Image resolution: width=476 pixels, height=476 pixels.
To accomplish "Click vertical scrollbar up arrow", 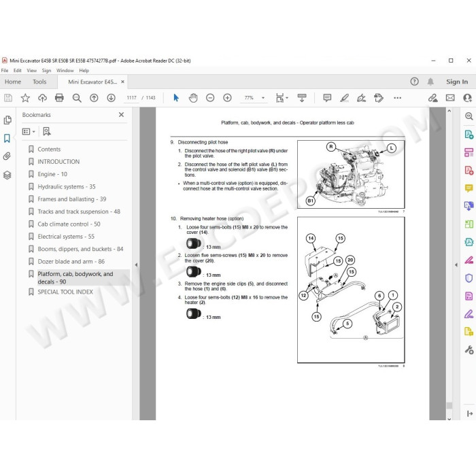I will tap(449, 112).
